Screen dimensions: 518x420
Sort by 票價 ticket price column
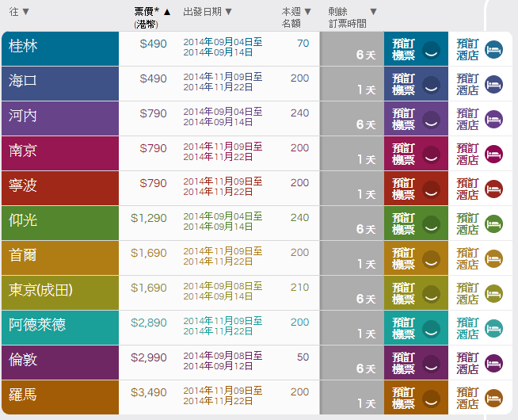pyautogui.click(x=152, y=12)
